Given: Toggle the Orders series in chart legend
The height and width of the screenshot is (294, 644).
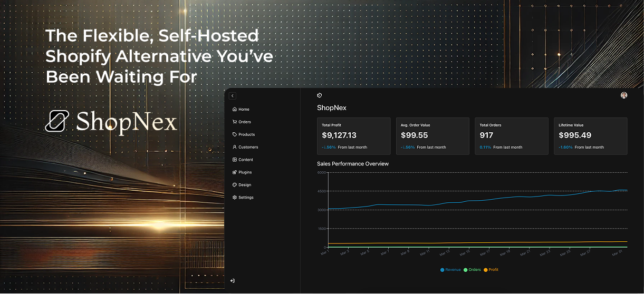Looking at the screenshot, I should pyautogui.click(x=472, y=270).
